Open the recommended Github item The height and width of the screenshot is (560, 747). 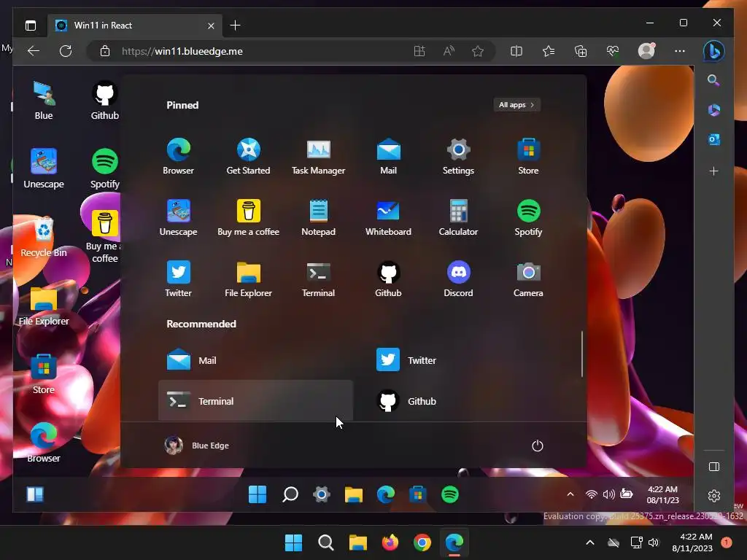tap(465, 400)
